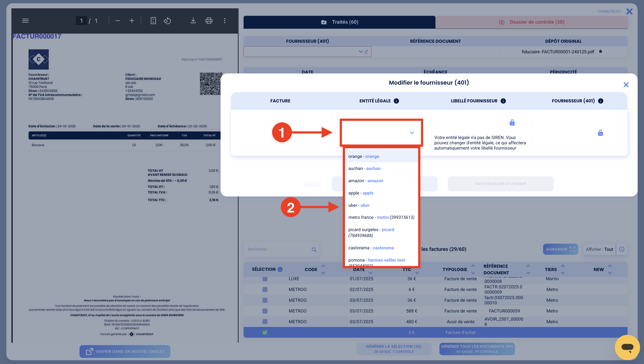The image size is (644, 364).
Task: Download the PDF invoice
Action: pyautogui.click(x=193, y=21)
